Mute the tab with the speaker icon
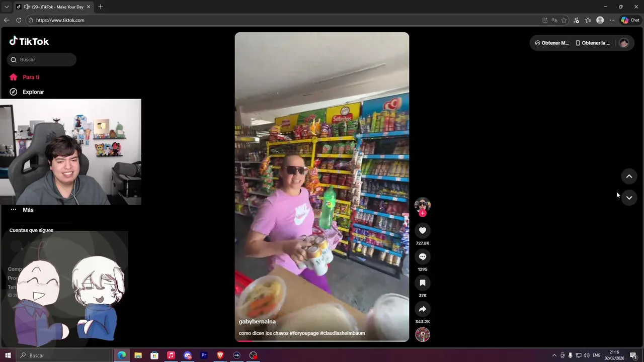 tap(27, 7)
